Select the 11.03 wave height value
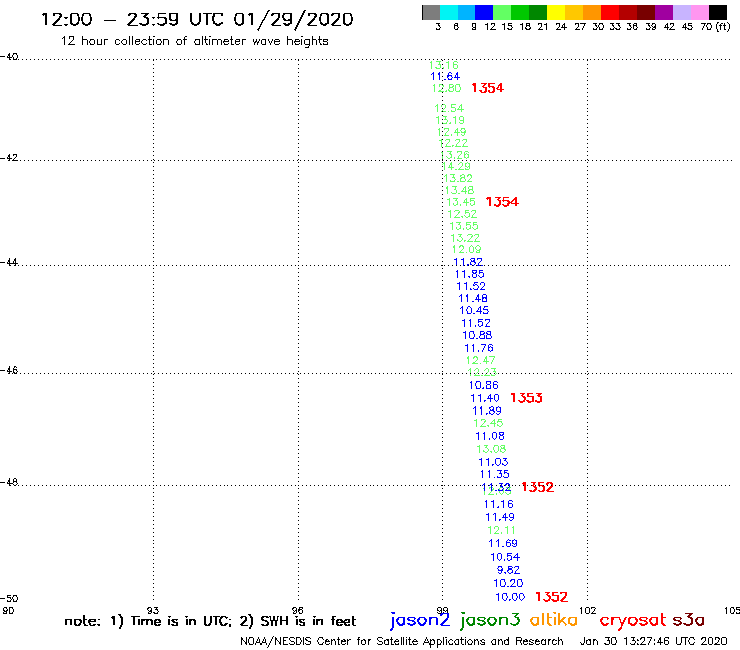The image size is (740, 650). click(x=493, y=462)
